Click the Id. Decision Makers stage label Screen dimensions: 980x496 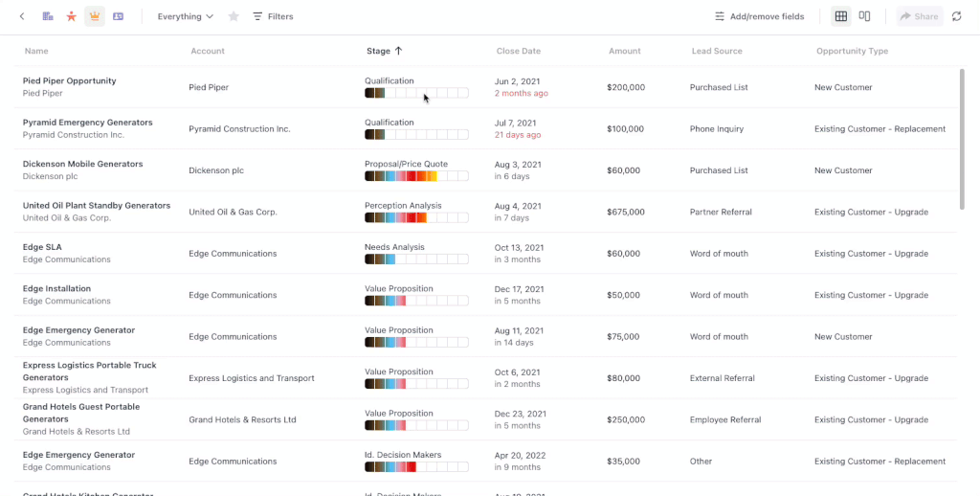click(403, 455)
